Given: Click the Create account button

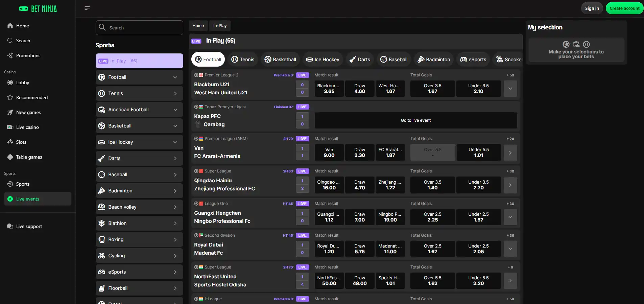Looking at the screenshot, I should [x=624, y=8].
